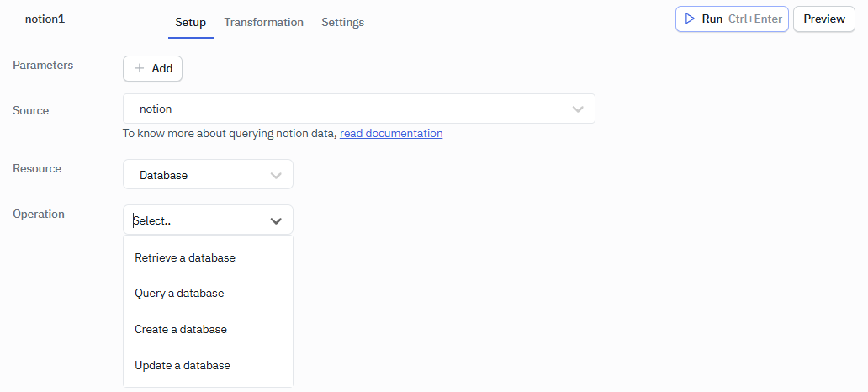Click the play triangle icon in Run

click(x=690, y=19)
